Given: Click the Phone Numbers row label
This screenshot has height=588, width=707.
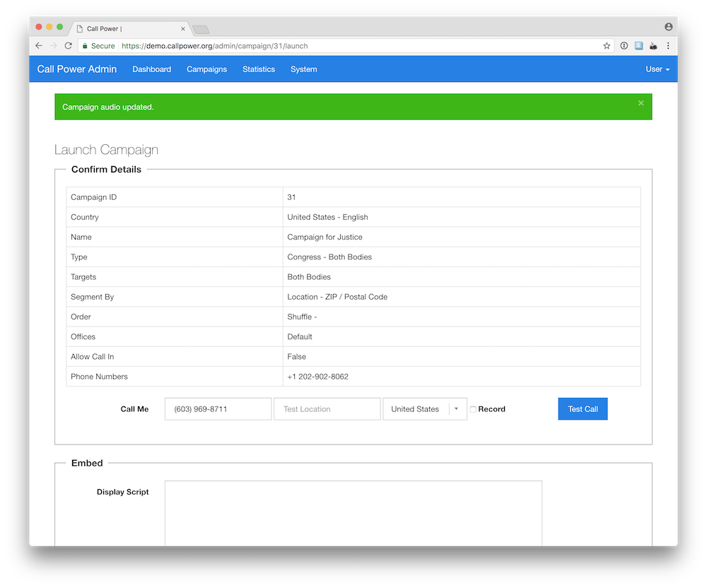Looking at the screenshot, I should (99, 377).
